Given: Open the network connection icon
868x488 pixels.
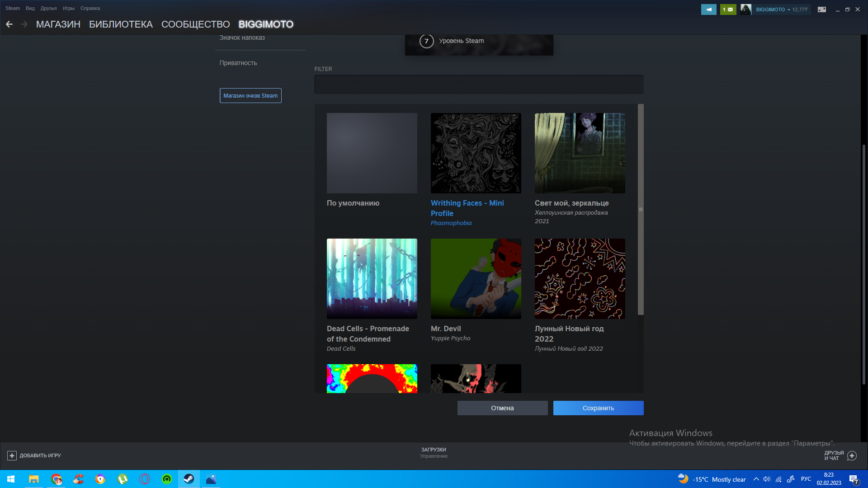Looking at the screenshot, I should (778, 479).
